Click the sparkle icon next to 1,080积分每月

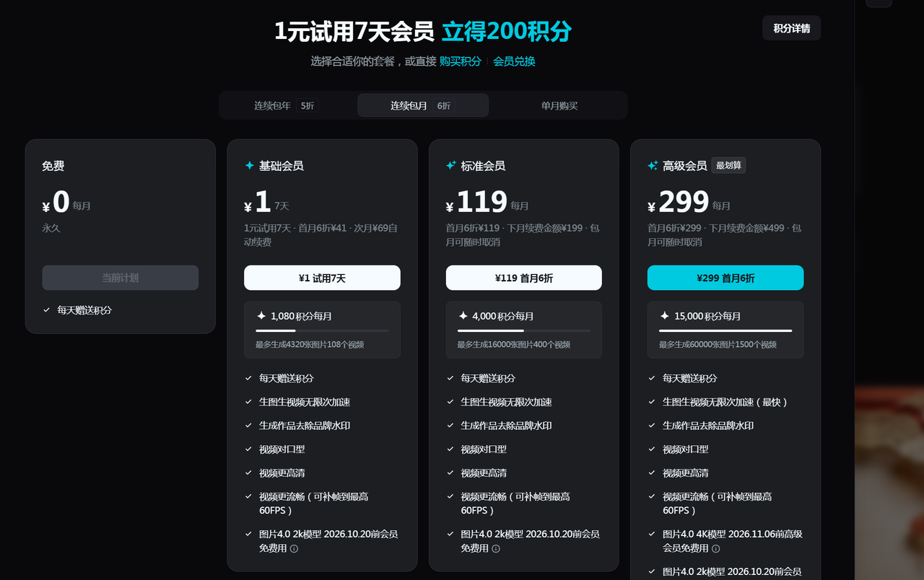261,316
